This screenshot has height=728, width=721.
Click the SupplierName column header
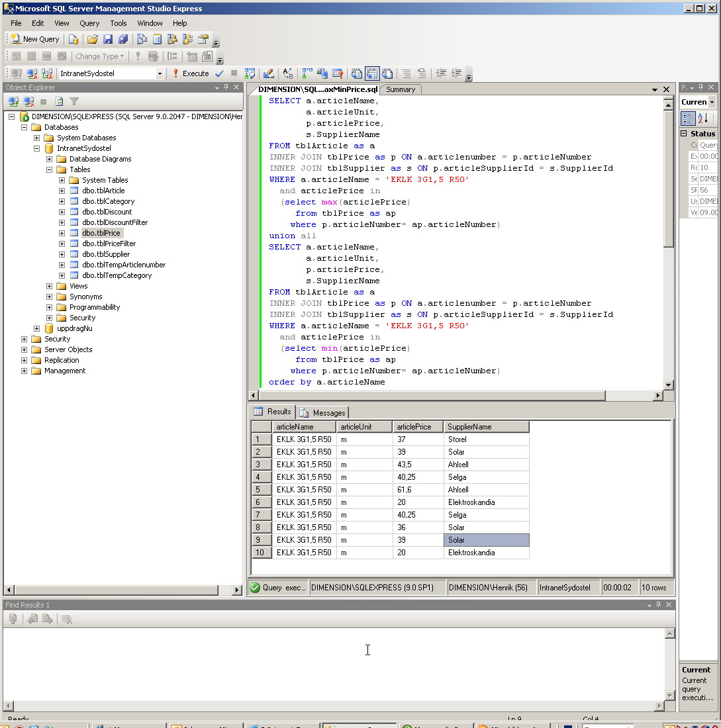[x=486, y=427]
